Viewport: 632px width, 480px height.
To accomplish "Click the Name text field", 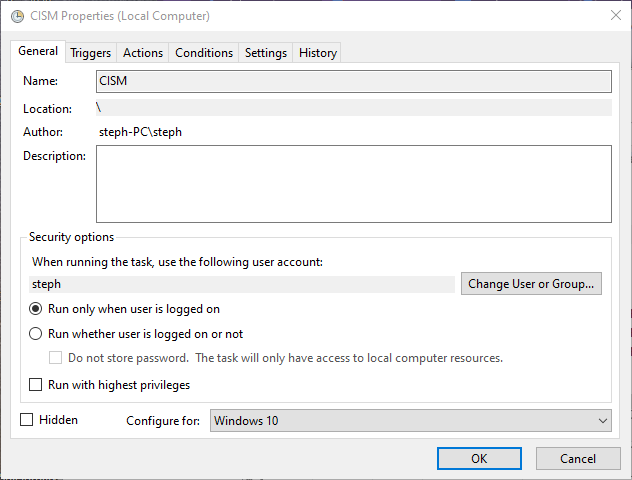I will (353, 81).
